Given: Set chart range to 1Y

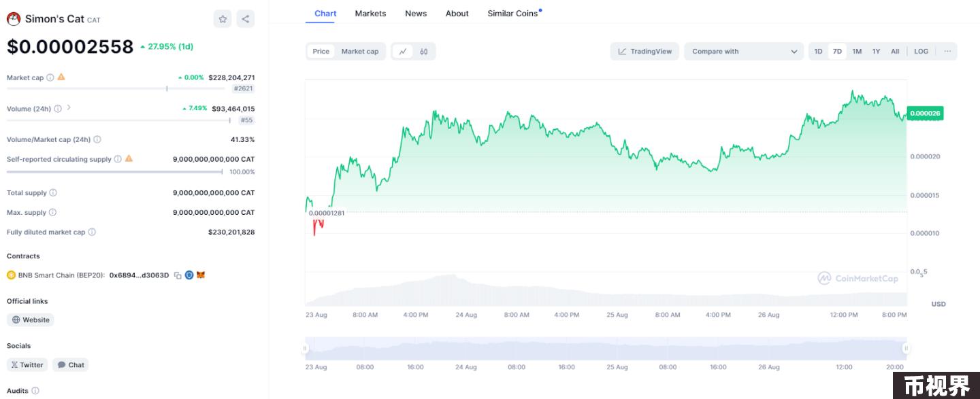Looking at the screenshot, I should 876,52.
